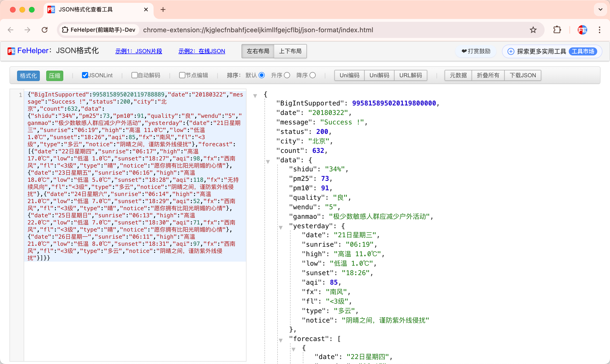Click the Uni编码 button
Image resolution: width=610 pixels, height=364 pixels.
(x=349, y=75)
